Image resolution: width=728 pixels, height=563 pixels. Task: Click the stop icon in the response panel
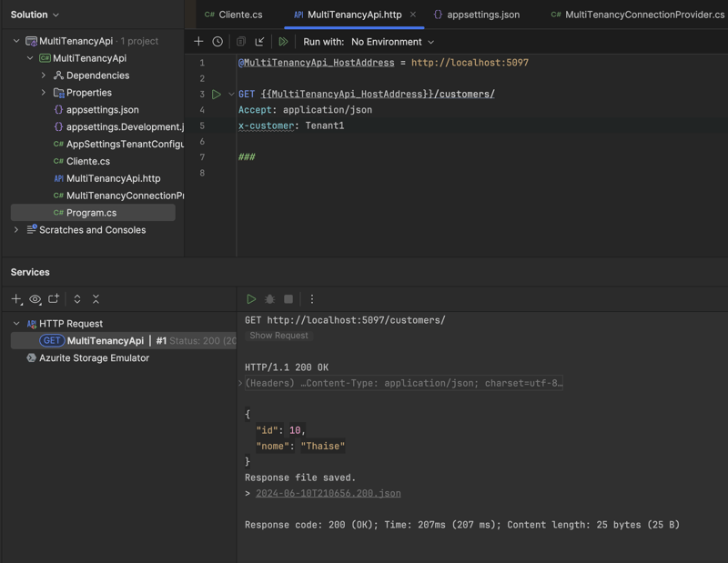(288, 297)
